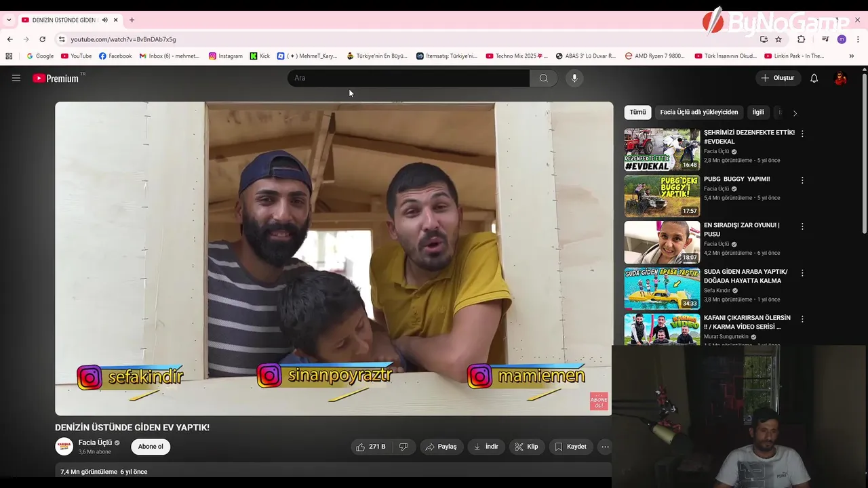Click the video player frame
This screenshot has height=488, width=868.
pos(334,258)
